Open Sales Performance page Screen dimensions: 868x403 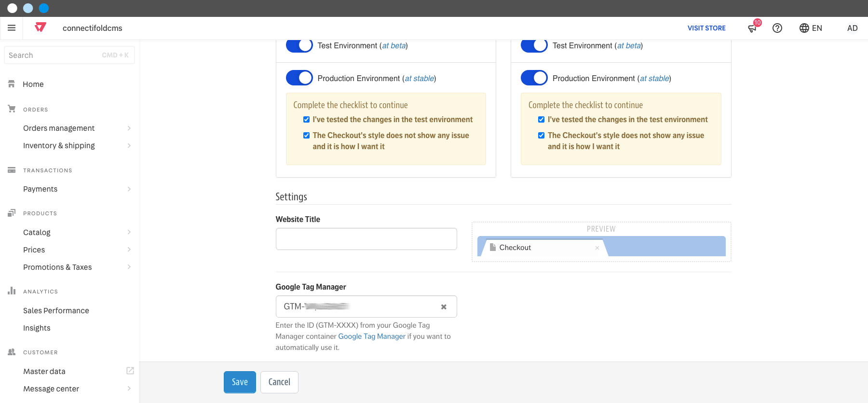tap(56, 310)
